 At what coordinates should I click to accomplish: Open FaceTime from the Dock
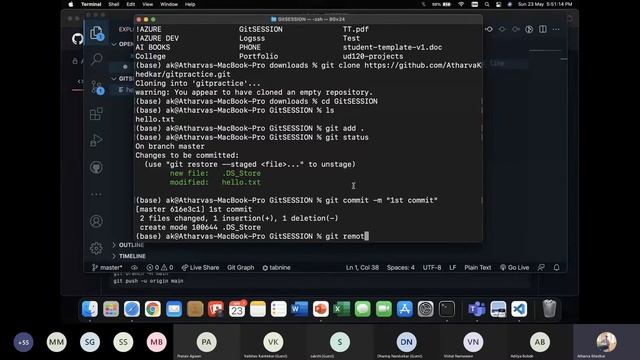coord(384,309)
